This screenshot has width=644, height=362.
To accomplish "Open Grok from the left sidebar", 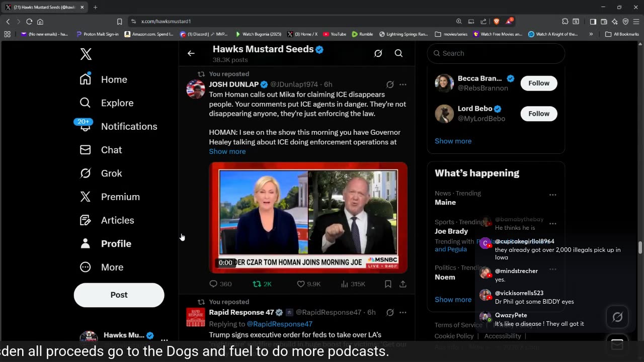I will 101,173.
